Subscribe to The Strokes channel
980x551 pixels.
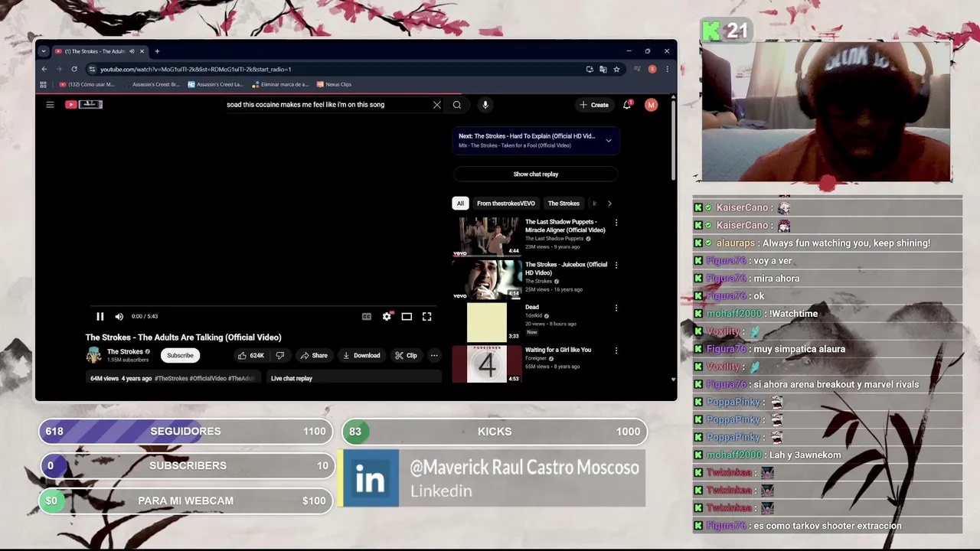point(181,355)
